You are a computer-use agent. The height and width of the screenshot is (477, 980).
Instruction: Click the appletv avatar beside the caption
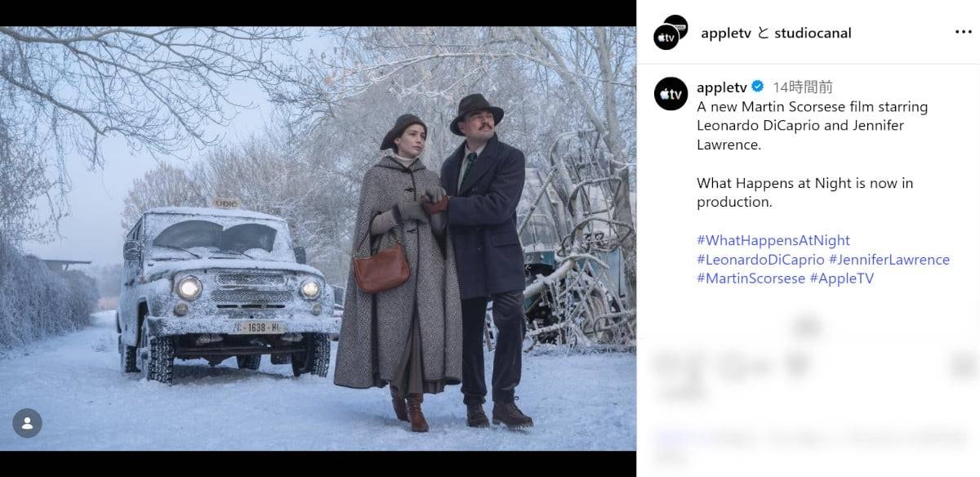[x=670, y=94]
